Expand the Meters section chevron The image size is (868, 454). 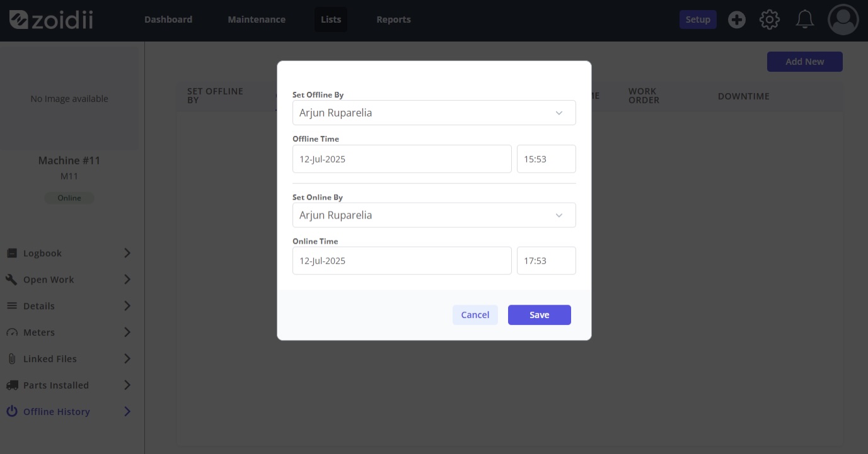pyautogui.click(x=127, y=332)
